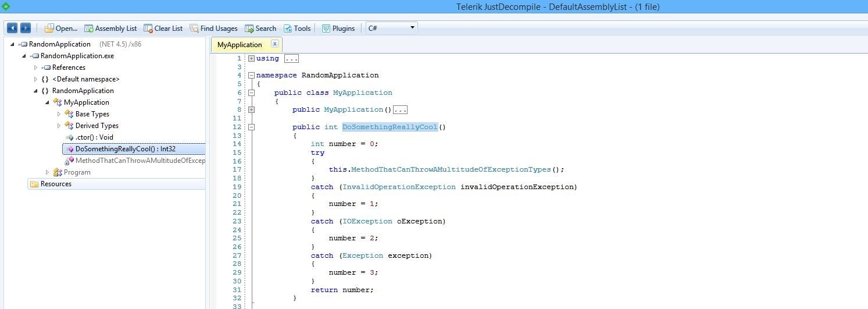Expand the Derived Types node
The image size is (868, 309).
tap(59, 126)
